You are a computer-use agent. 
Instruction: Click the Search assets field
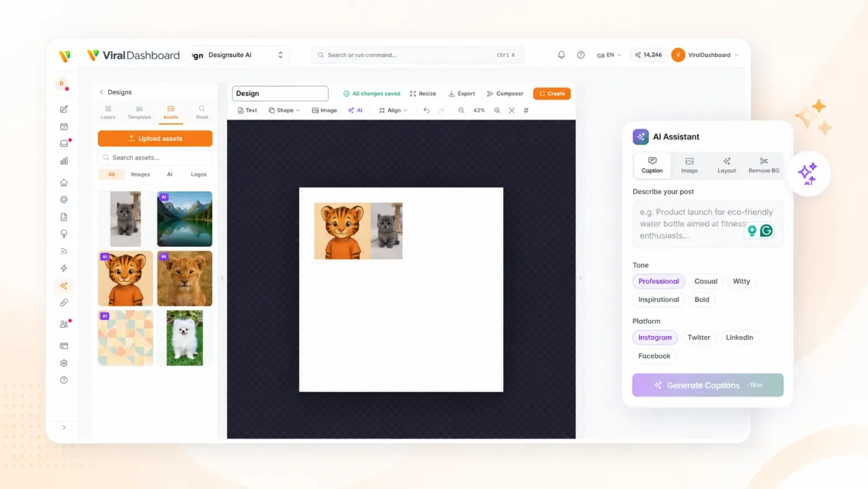point(155,158)
